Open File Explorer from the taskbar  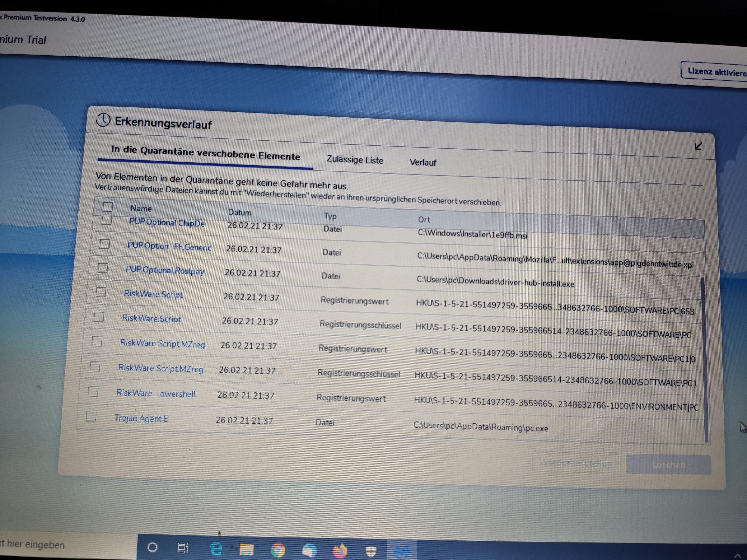point(246,549)
